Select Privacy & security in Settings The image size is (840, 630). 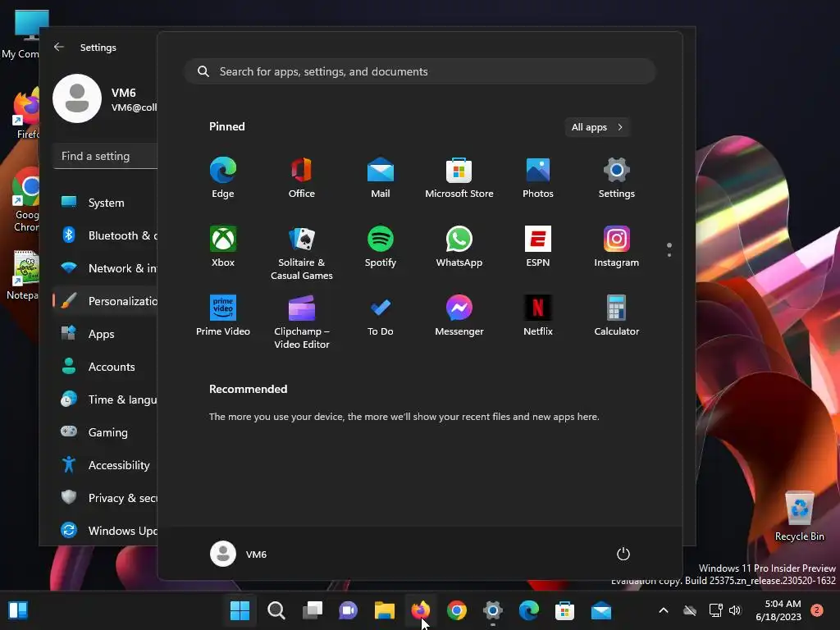coord(106,498)
